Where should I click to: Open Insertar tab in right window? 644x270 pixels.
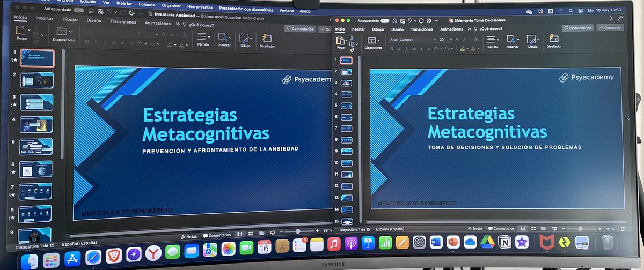pyautogui.click(x=358, y=29)
